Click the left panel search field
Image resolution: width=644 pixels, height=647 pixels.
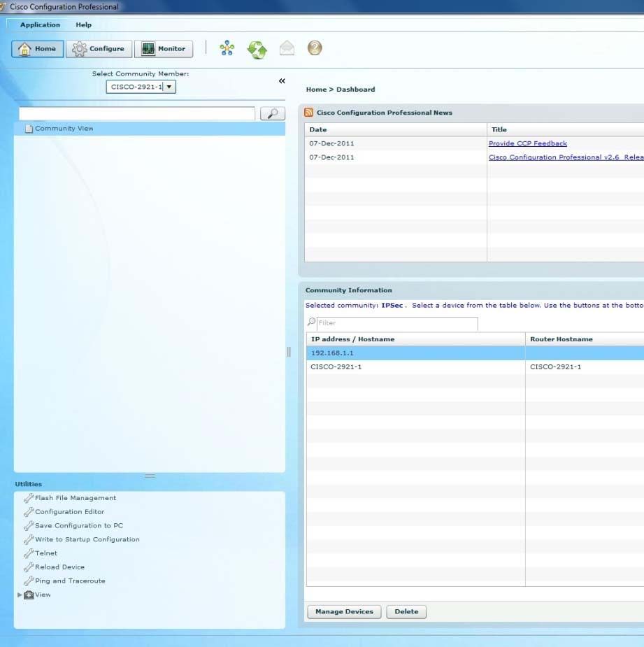tap(137, 113)
